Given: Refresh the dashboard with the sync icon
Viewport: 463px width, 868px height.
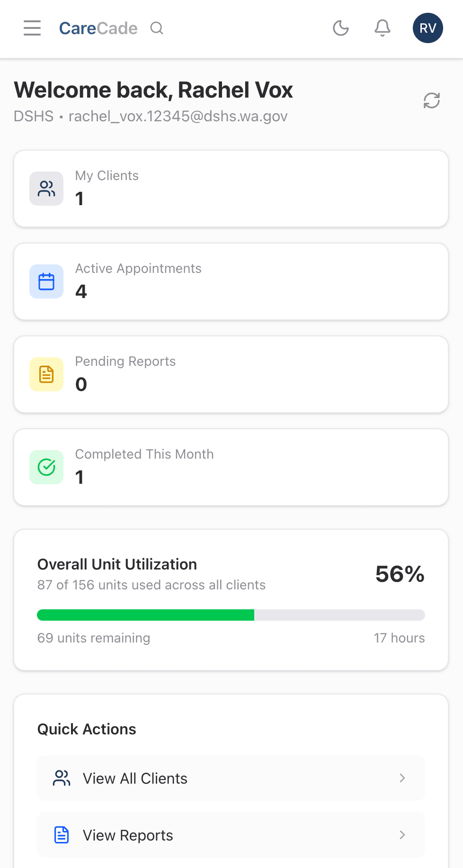Looking at the screenshot, I should (x=431, y=100).
